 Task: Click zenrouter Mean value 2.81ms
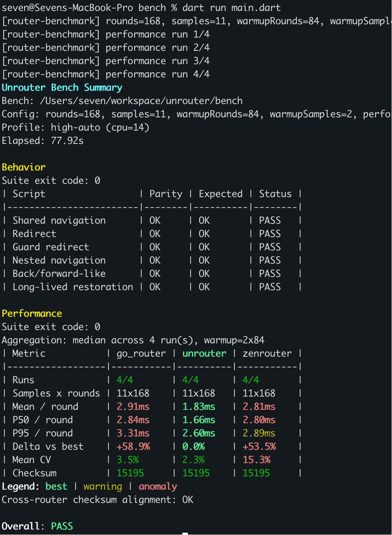tap(259, 407)
